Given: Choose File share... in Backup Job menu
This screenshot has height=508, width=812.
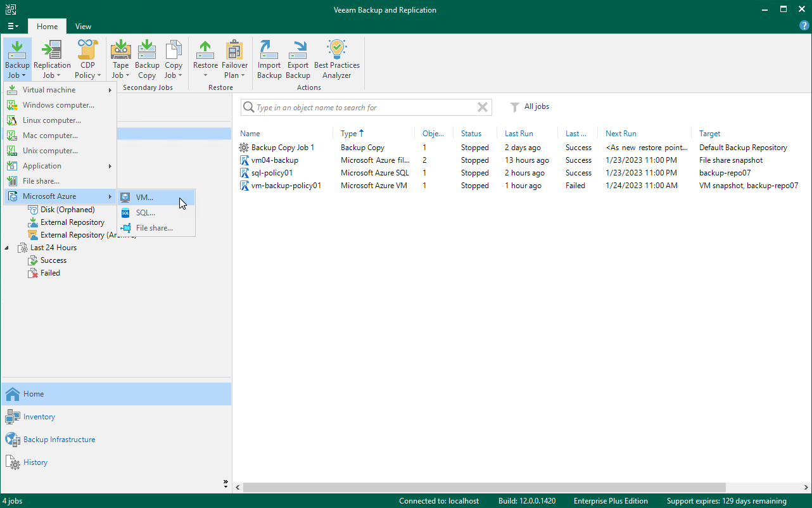Looking at the screenshot, I should point(60,181).
